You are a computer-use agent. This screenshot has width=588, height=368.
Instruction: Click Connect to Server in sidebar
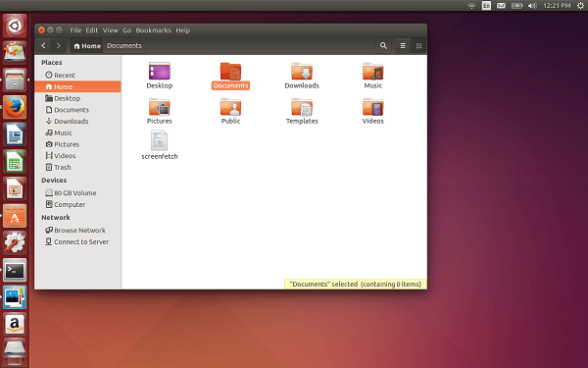[x=77, y=241]
